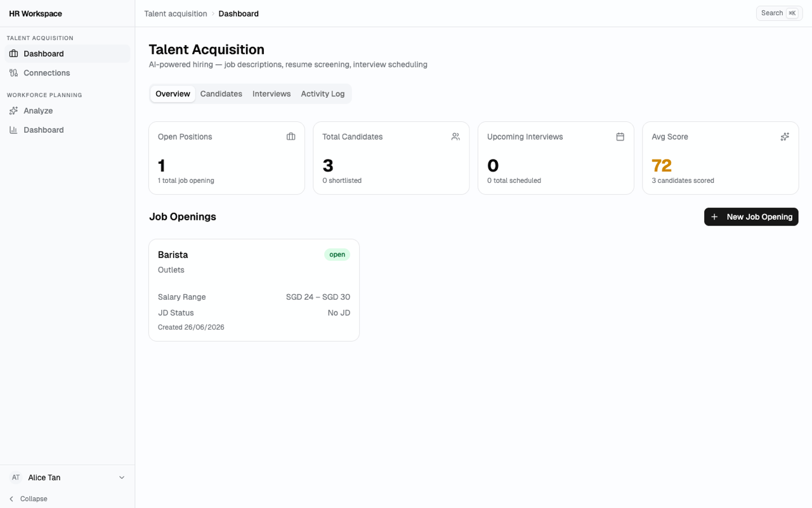Click the No JD status value

click(x=339, y=313)
